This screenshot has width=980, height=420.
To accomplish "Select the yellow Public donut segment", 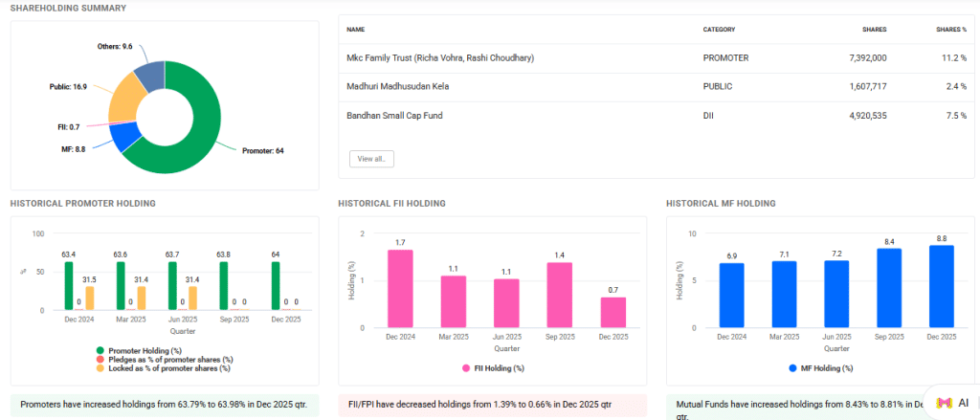I will coord(122,109).
